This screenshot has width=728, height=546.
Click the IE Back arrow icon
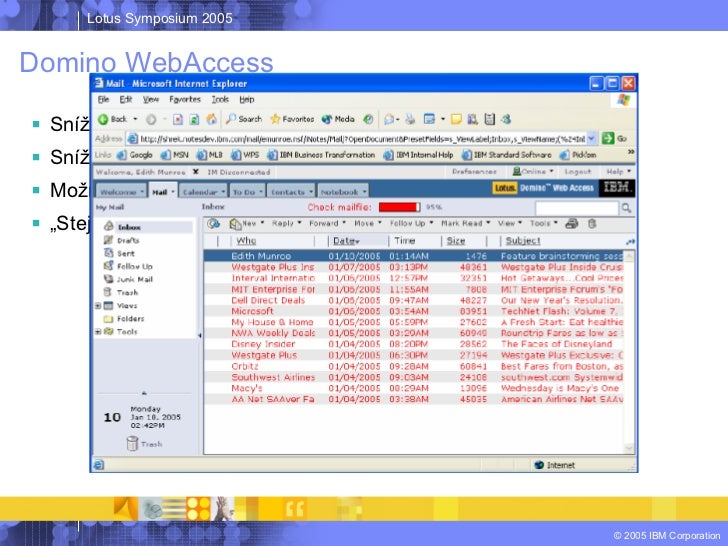point(103,119)
